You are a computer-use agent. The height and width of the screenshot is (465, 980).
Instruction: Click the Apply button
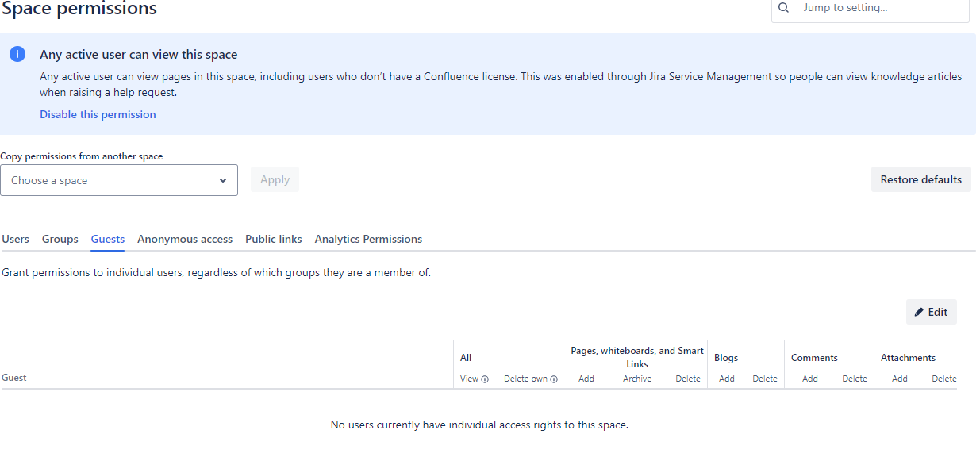click(275, 179)
